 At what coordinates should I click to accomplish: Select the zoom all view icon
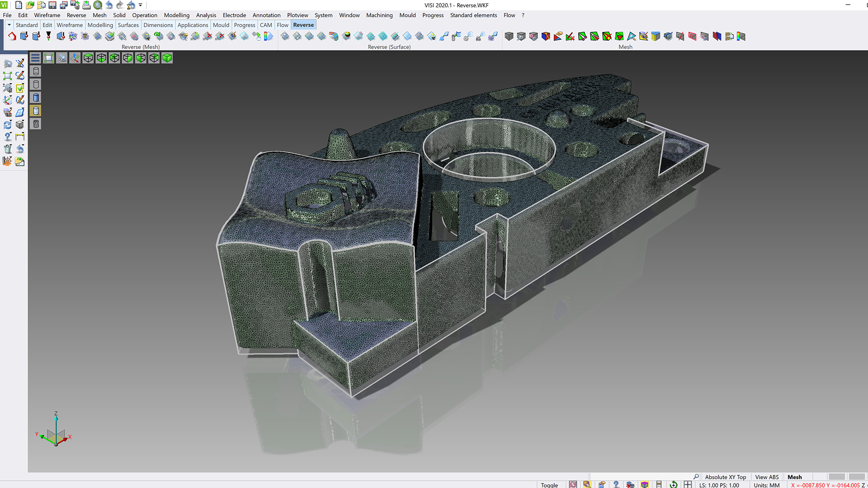[48, 58]
